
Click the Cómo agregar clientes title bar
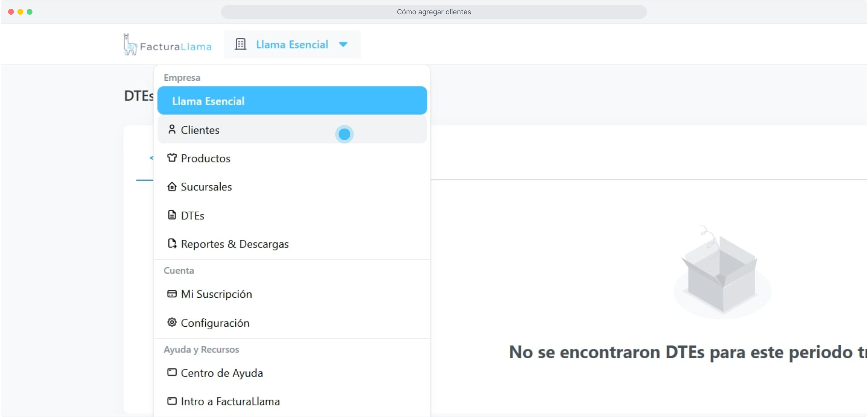tap(434, 12)
